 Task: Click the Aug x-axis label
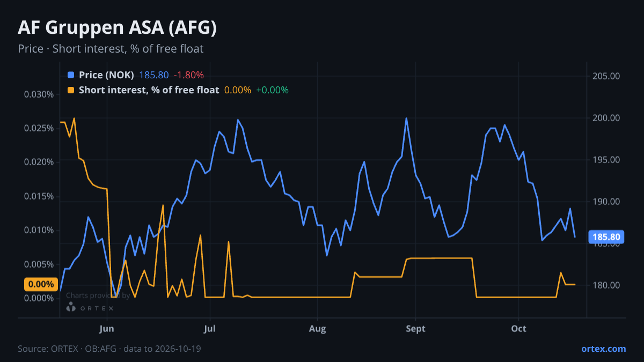pyautogui.click(x=318, y=329)
